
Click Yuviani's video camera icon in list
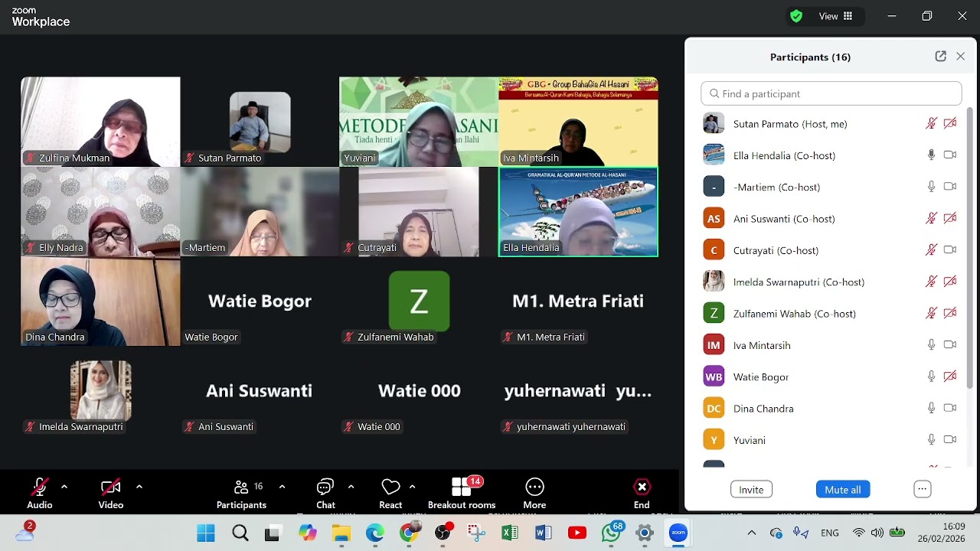950,439
